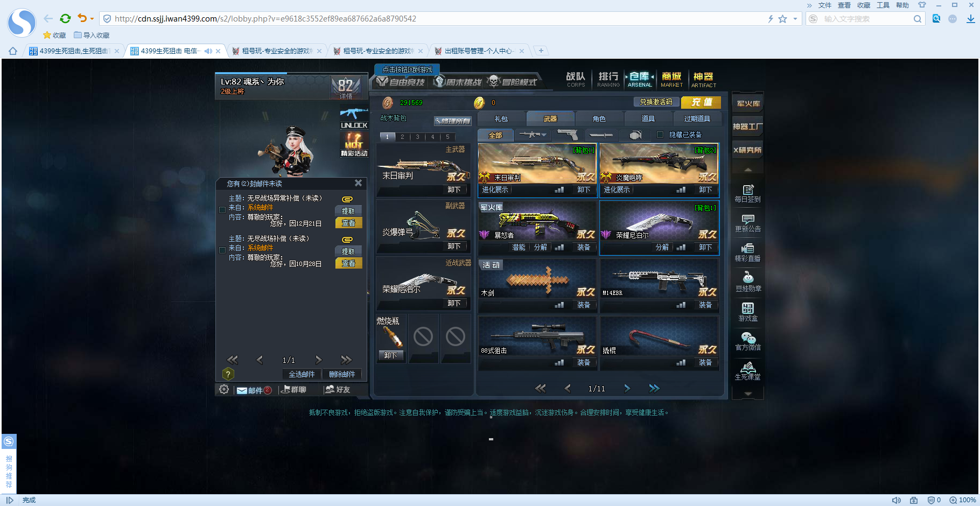Switch to the 道具 tab
980x506 pixels.
click(648, 118)
